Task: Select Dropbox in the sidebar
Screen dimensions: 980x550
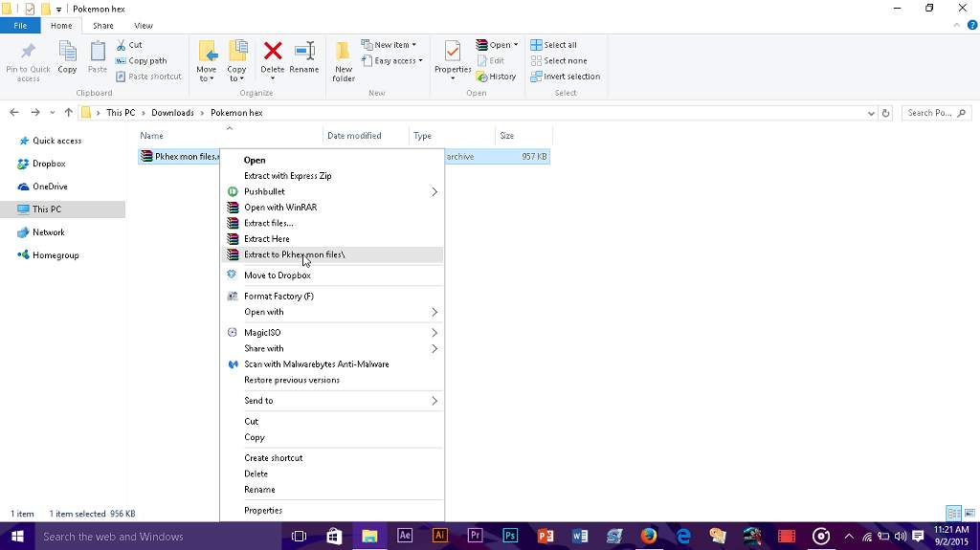Action: click(x=49, y=164)
